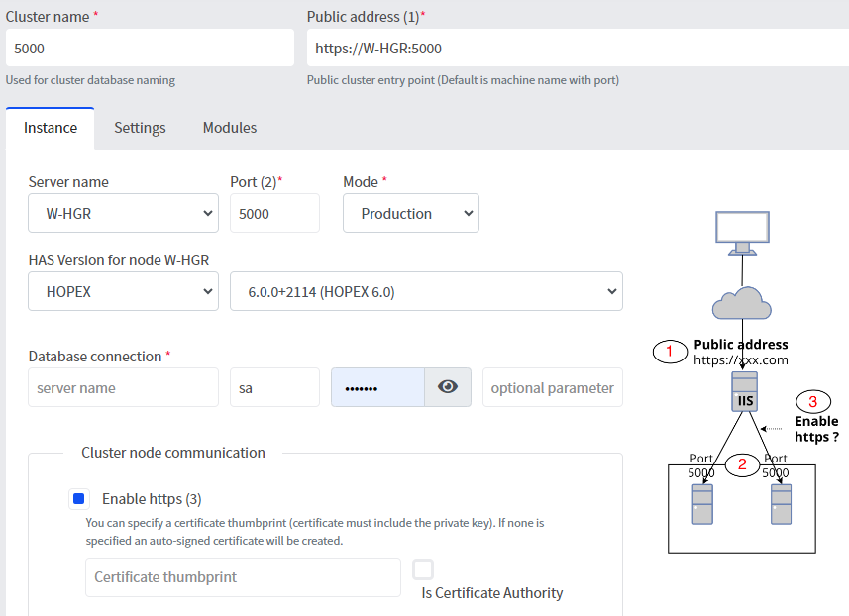Check the Is Certificate Authority box
Screen dimensions: 849x616
(423, 569)
